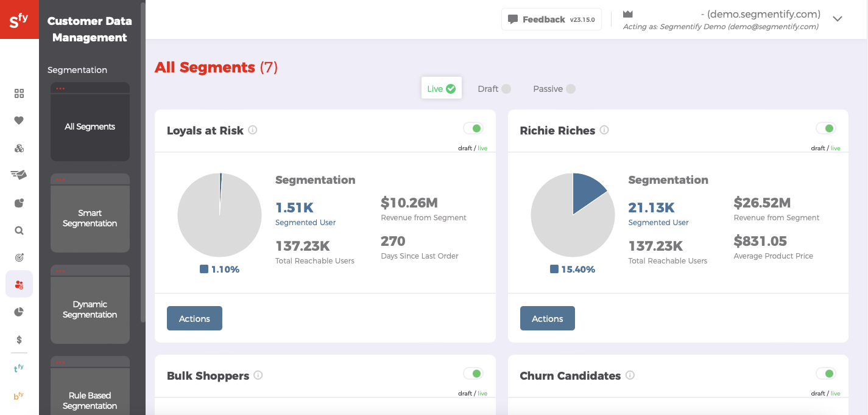The width and height of the screenshot is (868, 415).
Task: Open the pie chart analytics icon
Action: [19, 312]
